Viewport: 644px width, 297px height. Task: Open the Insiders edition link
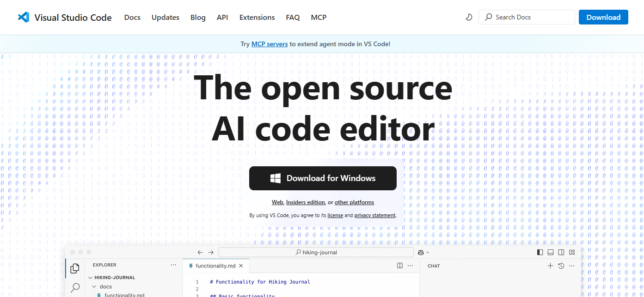pos(306,202)
